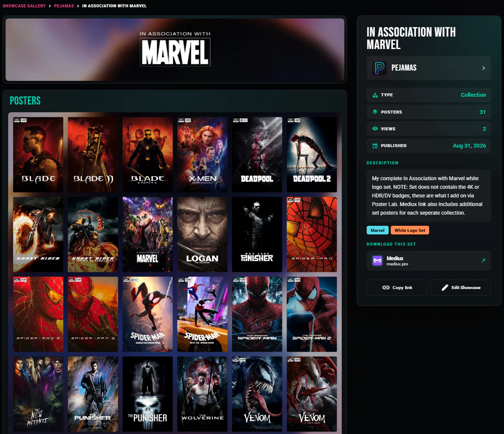The width and height of the screenshot is (504, 434).
Task: Open the Spider-Man 3 poster
Action: coord(93,314)
